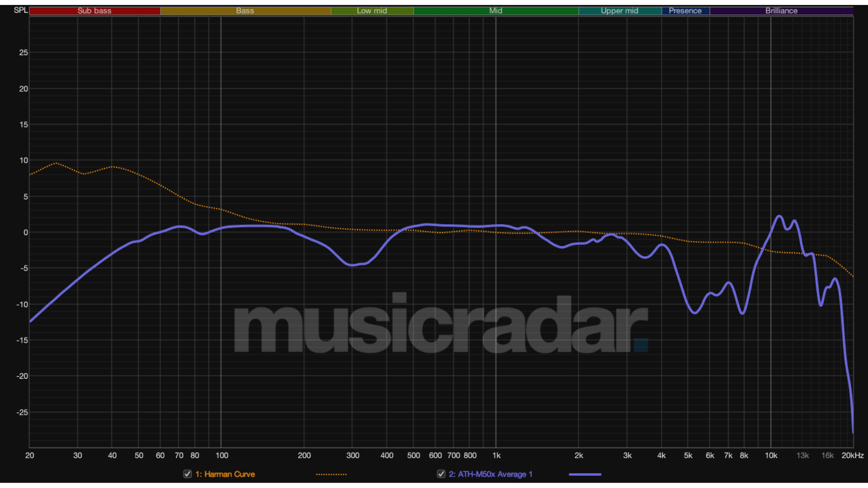The width and height of the screenshot is (868, 488).
Task: Open the Harman Curve legend entry
Action: tap(224, 474)
